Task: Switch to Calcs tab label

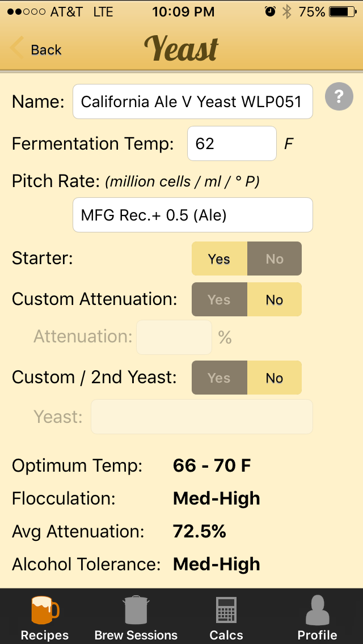Action: [226, 635]
